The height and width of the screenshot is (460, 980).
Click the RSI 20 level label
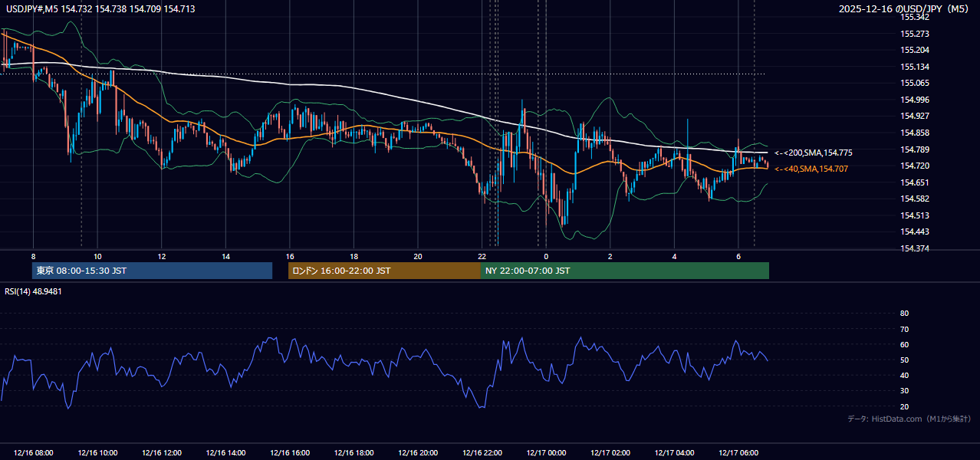tap(904, 406)
